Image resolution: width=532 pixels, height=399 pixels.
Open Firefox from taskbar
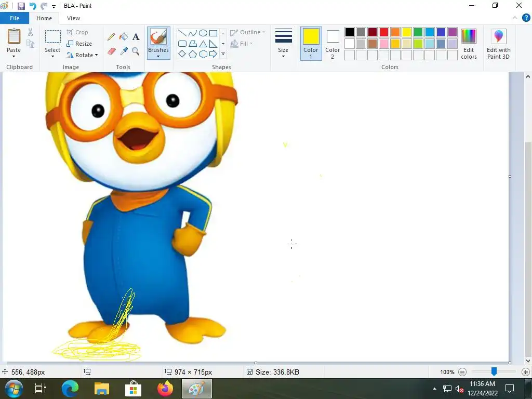(x=165, y=389)
